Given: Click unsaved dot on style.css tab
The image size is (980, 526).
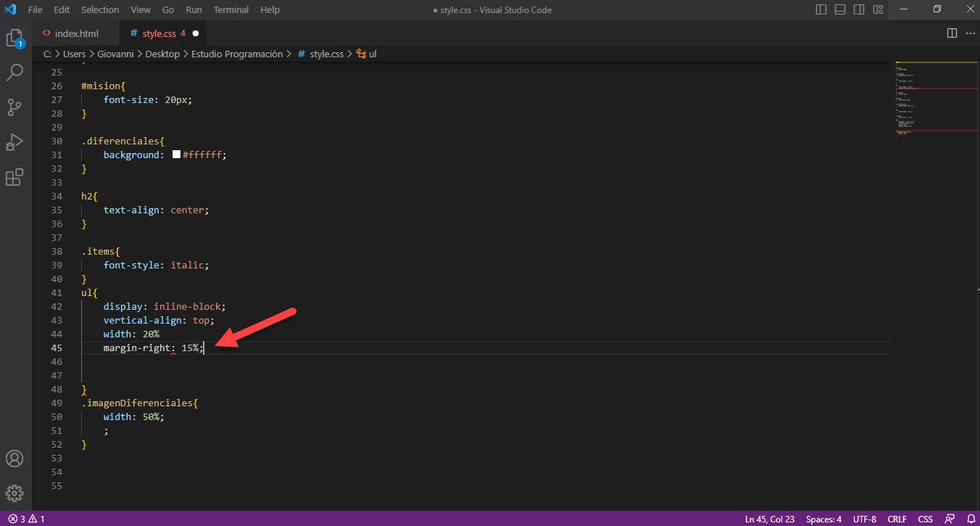Looking at the screenshot, I should click(x=195, y=33).
